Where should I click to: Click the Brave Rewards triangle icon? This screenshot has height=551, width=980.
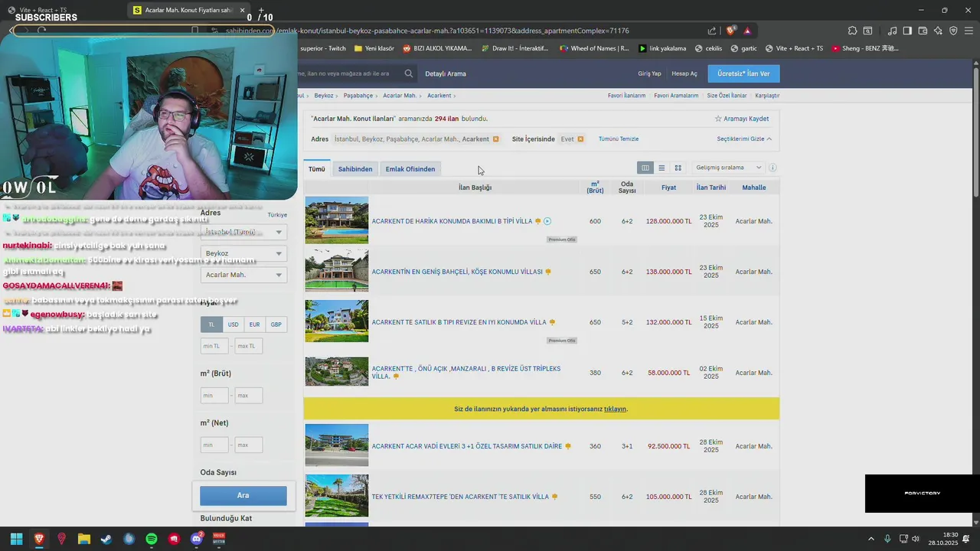click(747, 31)
